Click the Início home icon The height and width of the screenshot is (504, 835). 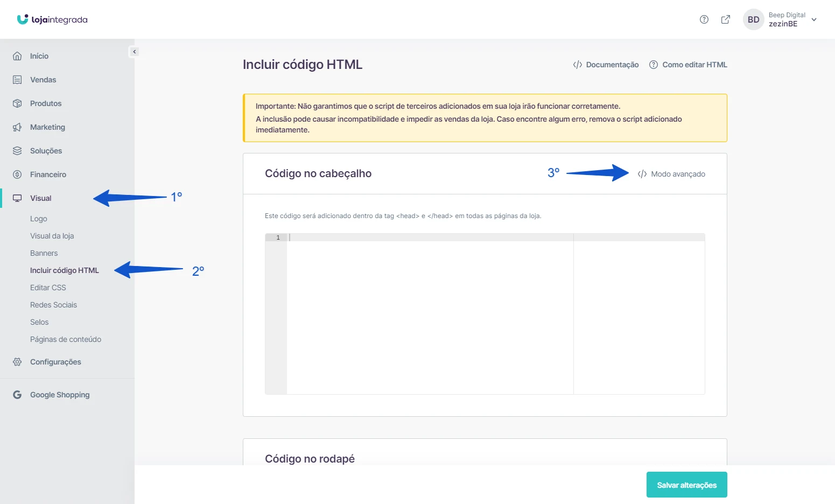[17, 56]
